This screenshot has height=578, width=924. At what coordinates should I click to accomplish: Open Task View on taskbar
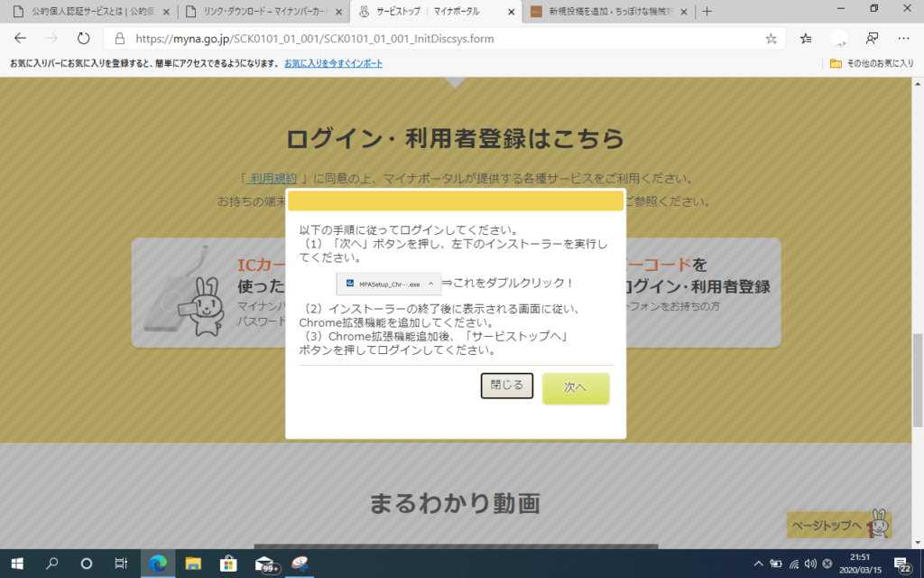click(121, 564)
